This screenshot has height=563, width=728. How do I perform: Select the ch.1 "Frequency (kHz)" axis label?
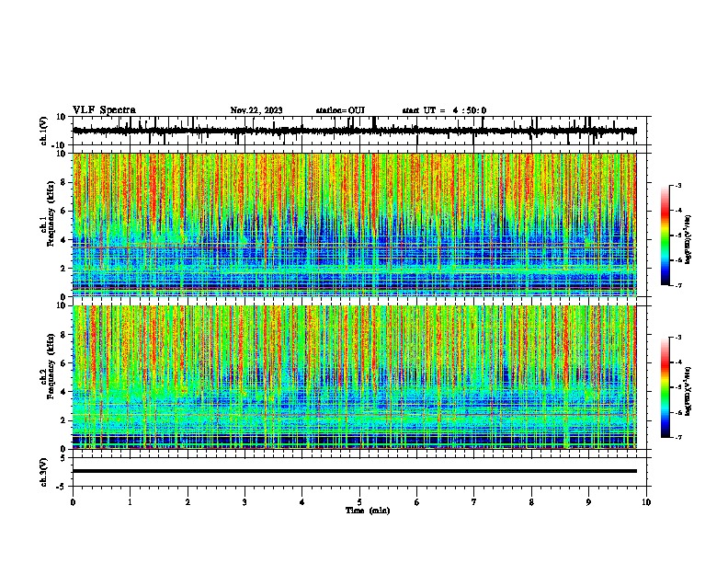click(x=51, y=214)
